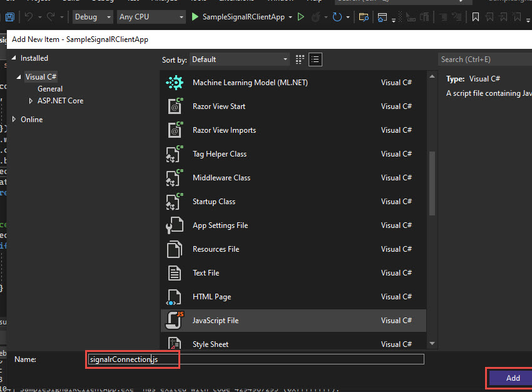
Task: Switch templates to small icons view
Action: (x=299, y=59)
